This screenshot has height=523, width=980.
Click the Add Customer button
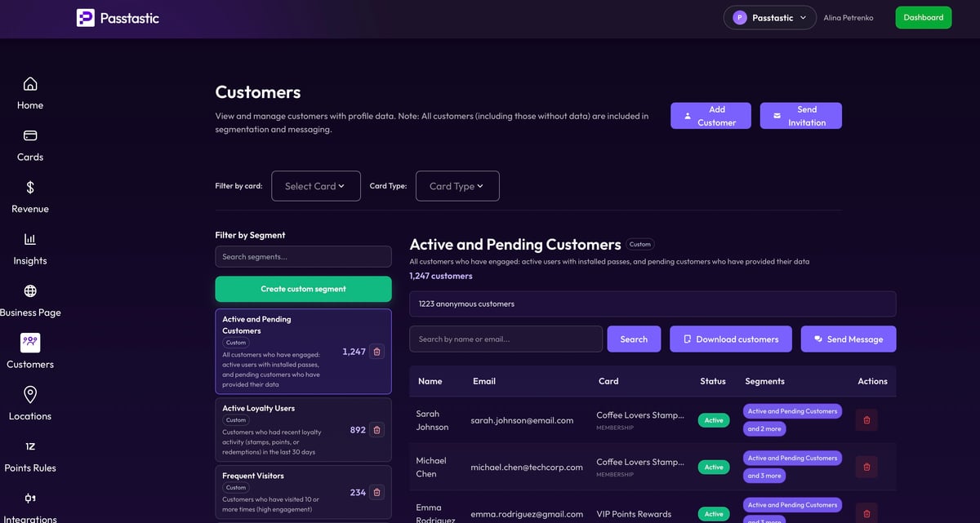tap(710, 115)
